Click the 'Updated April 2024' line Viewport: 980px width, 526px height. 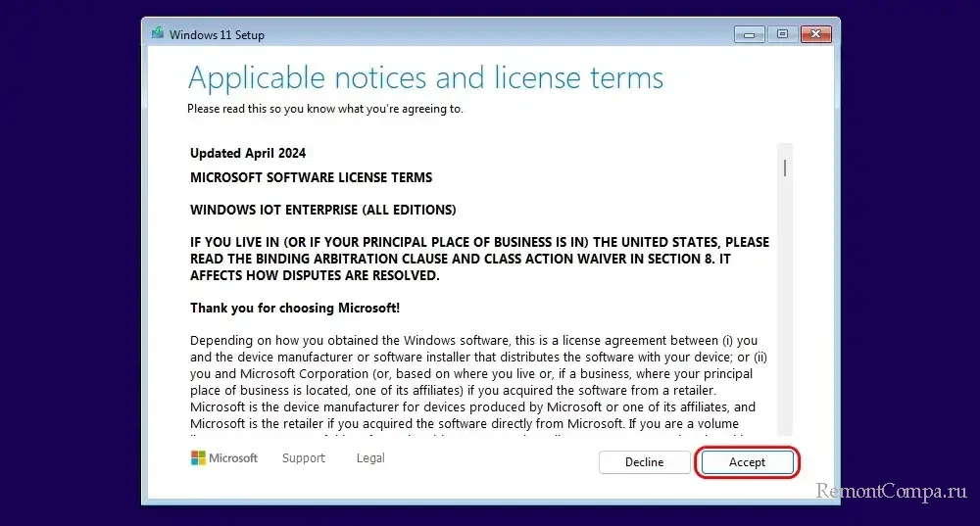[x=248, y=153]
